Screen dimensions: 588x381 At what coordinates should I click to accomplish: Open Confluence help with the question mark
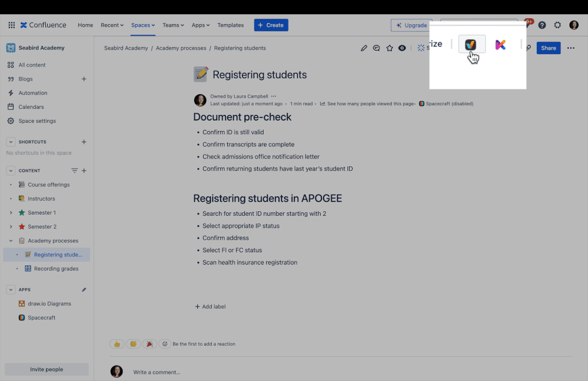542,25
